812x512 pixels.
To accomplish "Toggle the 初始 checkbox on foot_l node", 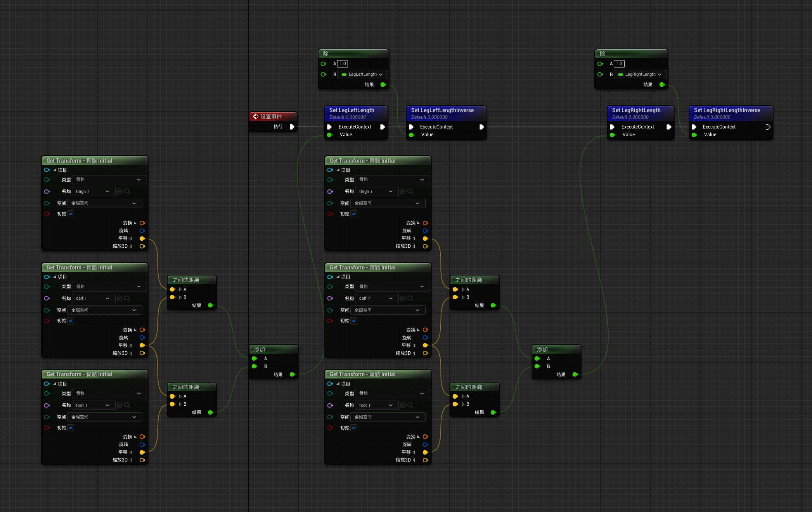I will [x=71, y=428].
